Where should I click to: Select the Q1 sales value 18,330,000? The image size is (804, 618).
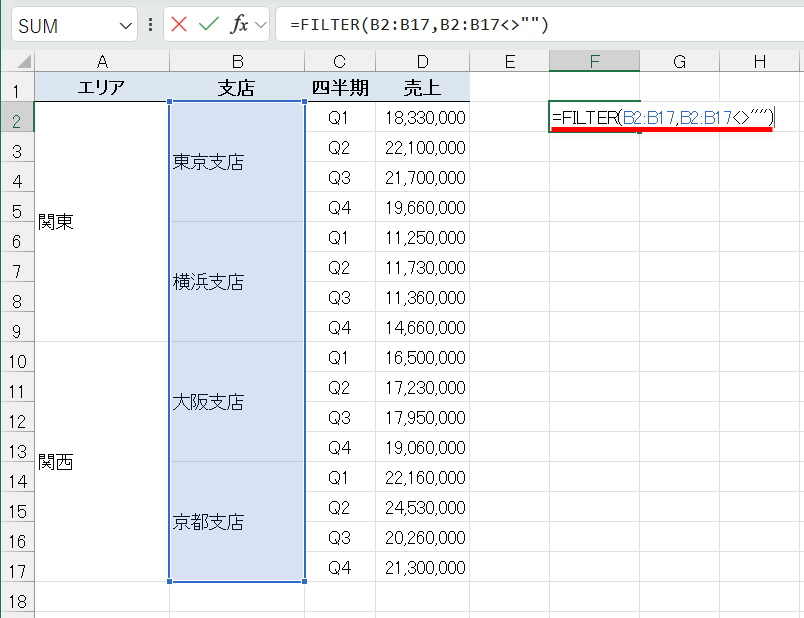tap(426, 117)
